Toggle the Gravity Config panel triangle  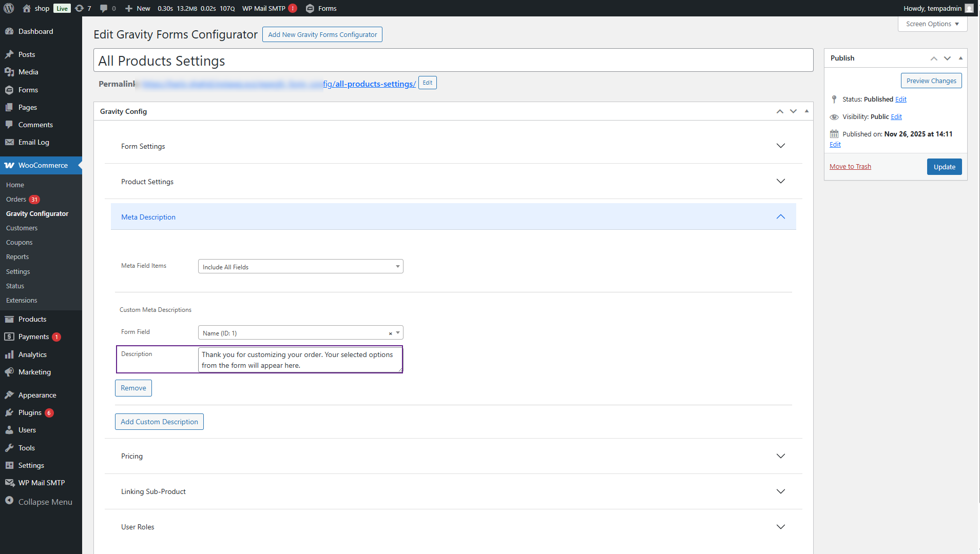pos(806,111)
